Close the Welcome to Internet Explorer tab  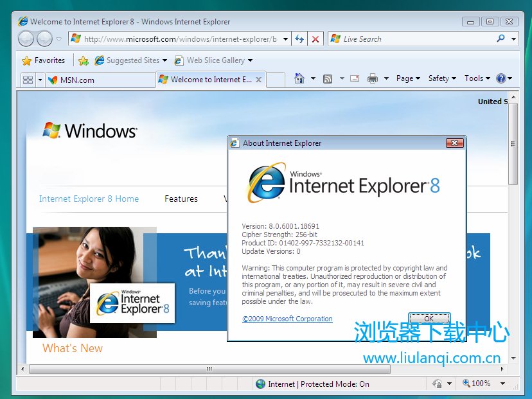tap(258, 80)
